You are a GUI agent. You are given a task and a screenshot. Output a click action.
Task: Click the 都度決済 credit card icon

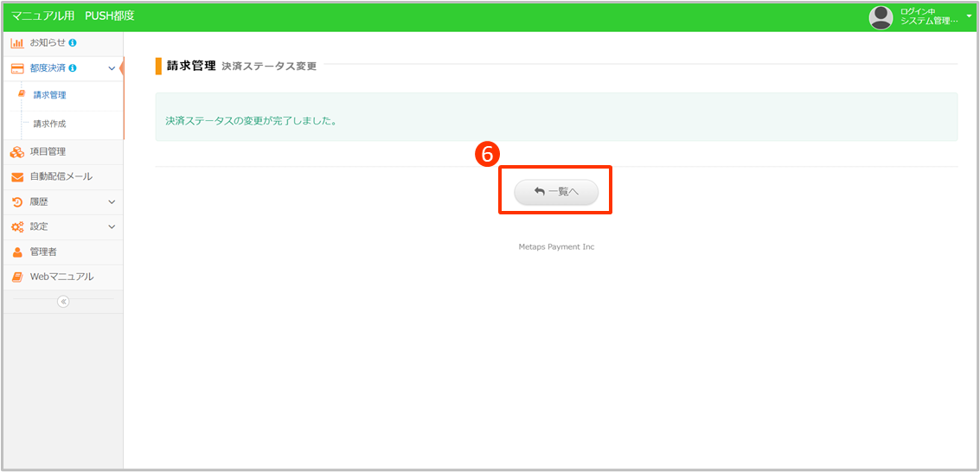tap(17, 67)
